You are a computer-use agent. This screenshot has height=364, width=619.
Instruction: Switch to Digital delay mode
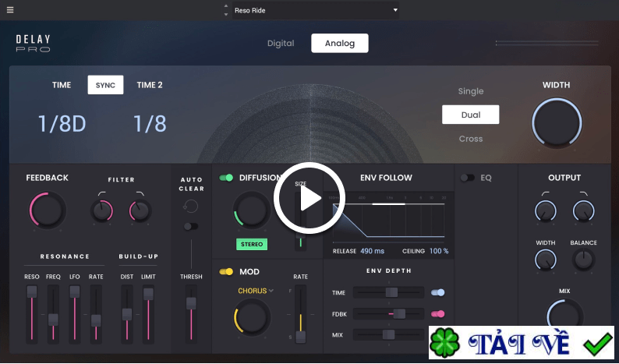281,44
